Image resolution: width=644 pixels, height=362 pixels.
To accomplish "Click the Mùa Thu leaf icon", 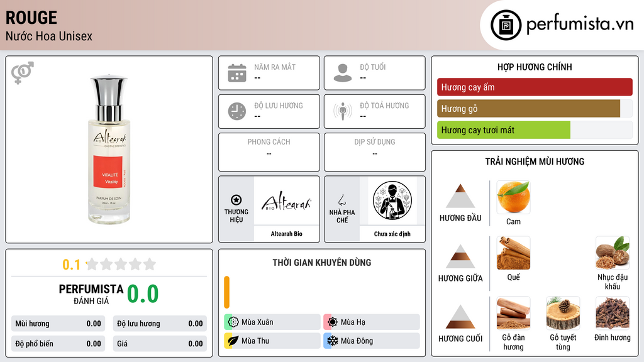I will click(x=233, y=341).
